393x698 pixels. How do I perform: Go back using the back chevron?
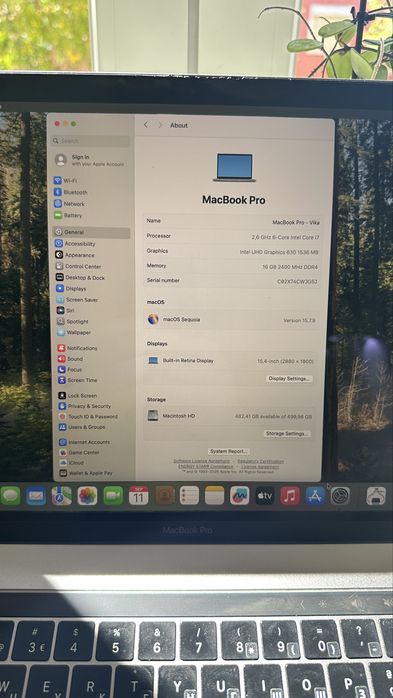146,125
